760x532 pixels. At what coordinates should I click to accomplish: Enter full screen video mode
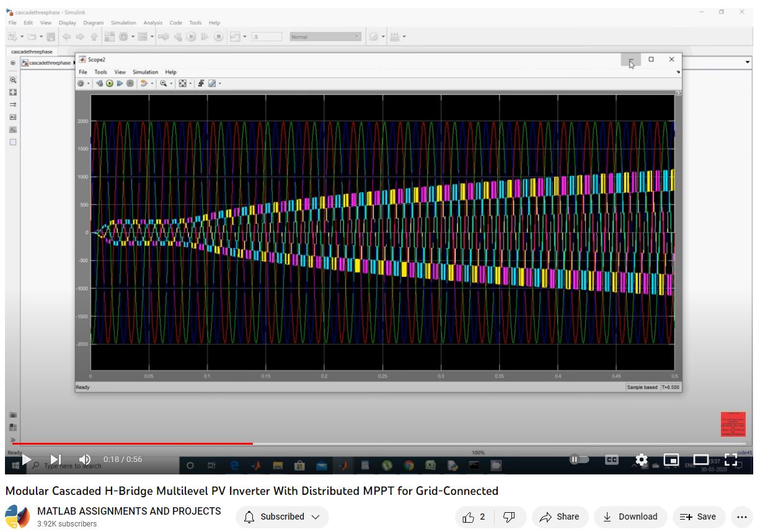tap(731, 460)
